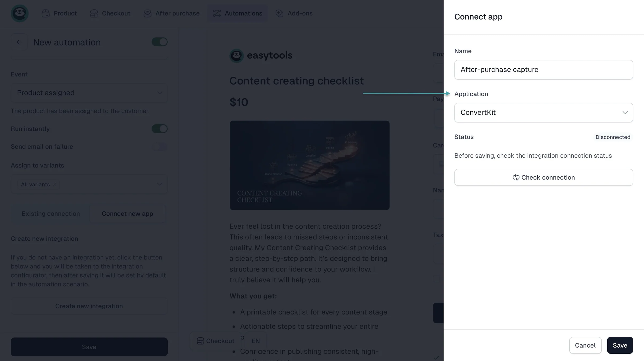Click the Add-ons plus icon
Screen dimensions: 644x361
(x=280, y=13)
